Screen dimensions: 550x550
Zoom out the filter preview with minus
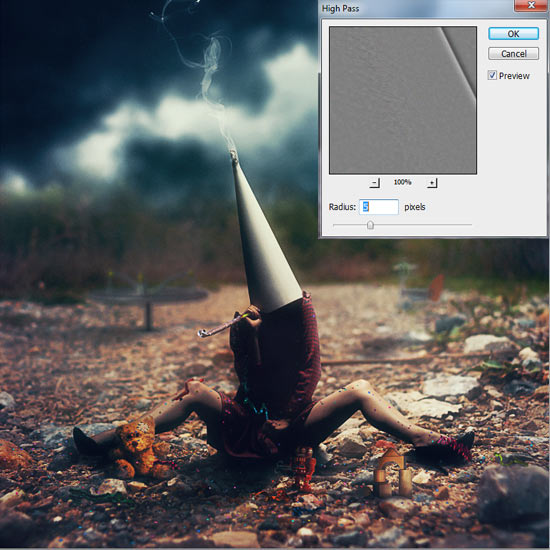tap(375, 183)
